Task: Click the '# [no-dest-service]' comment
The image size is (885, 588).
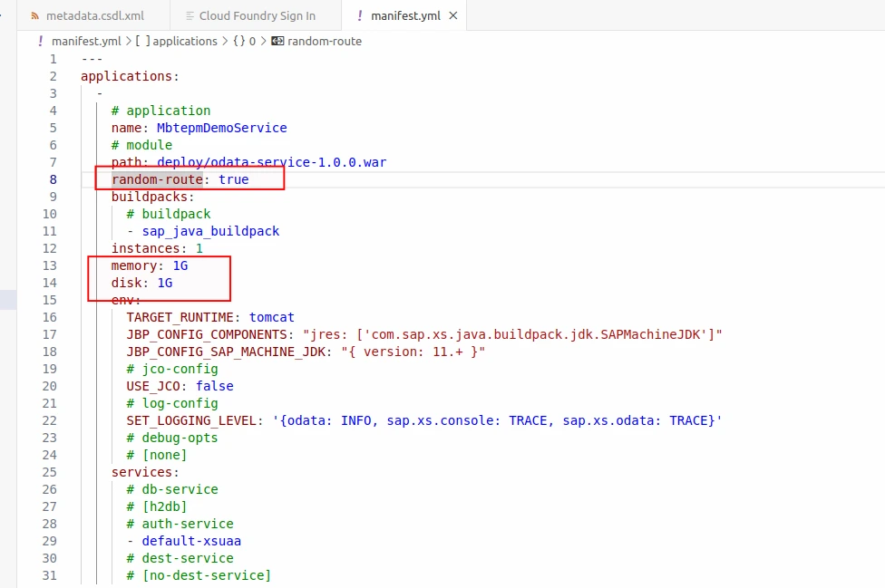Action: click(199, 575)
